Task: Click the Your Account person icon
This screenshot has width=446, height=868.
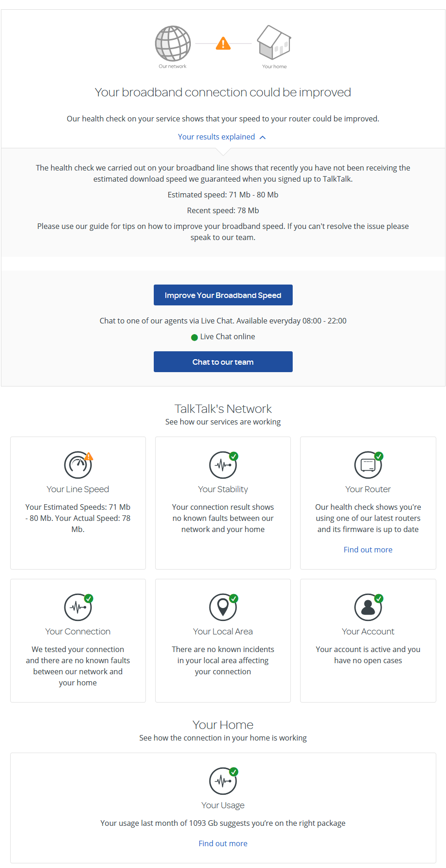Action: 368,607
